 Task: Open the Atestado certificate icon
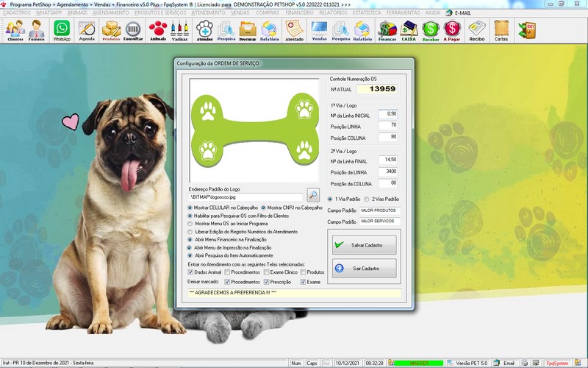[x=295, y=30]
